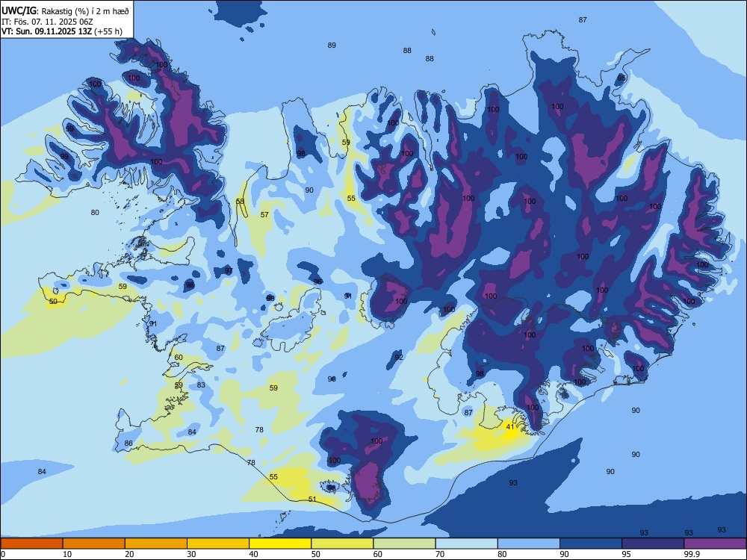Select the '83' humidity value on the map
This screenshot has width=747, height=560.
201,385
